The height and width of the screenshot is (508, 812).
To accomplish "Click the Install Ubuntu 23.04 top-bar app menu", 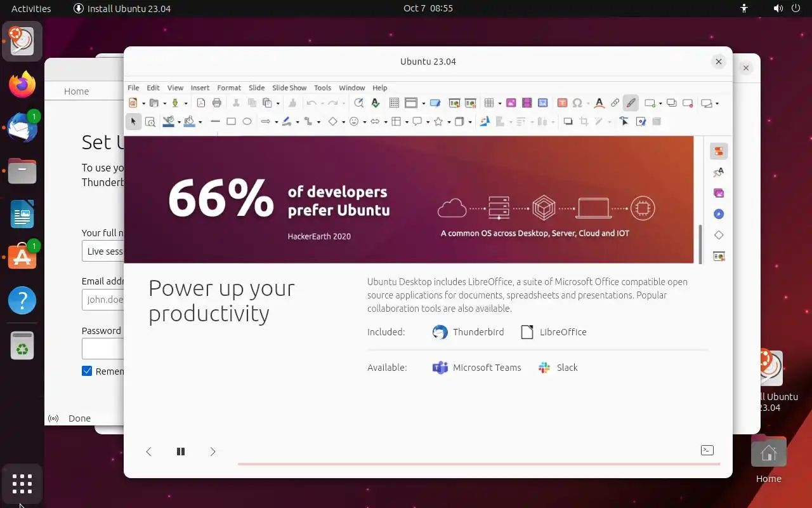I will pos(122,8).
